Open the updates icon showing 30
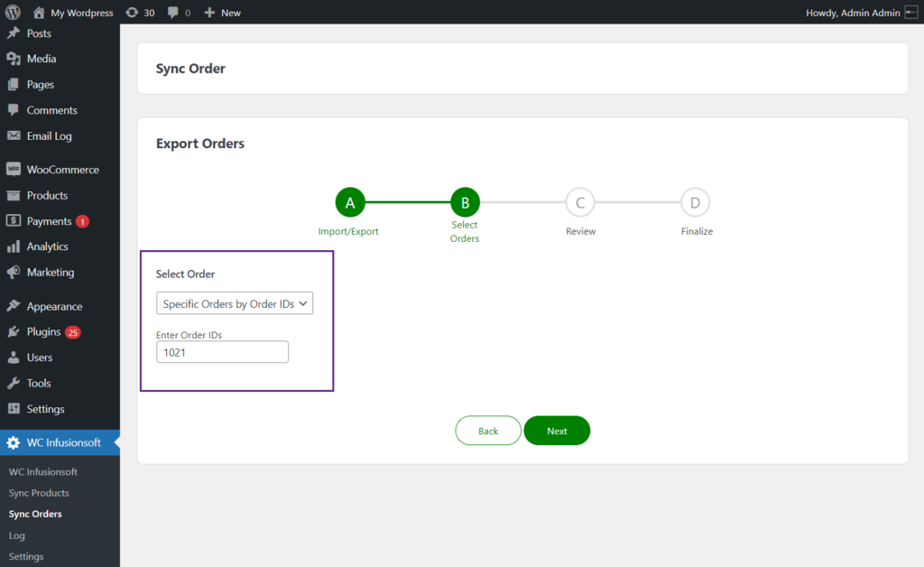This screenshot has width=924, height=567. 132,13
